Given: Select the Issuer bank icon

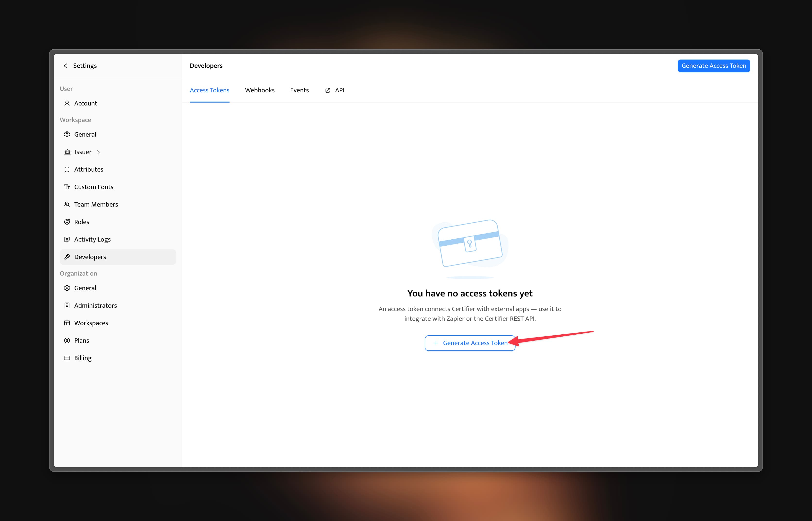Looking at the screenshot, I should click(67, 152).
